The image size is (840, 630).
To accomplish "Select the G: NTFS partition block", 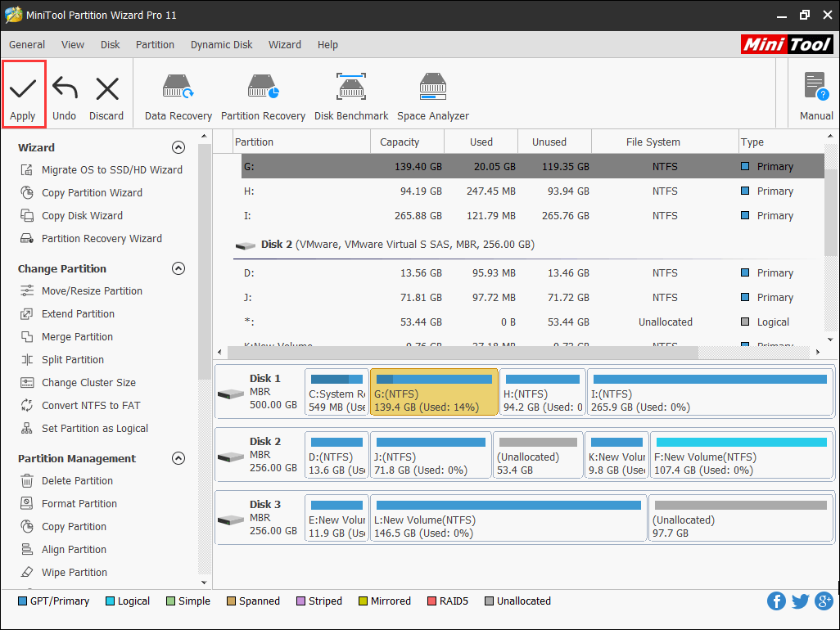I will tap(434, 391).
